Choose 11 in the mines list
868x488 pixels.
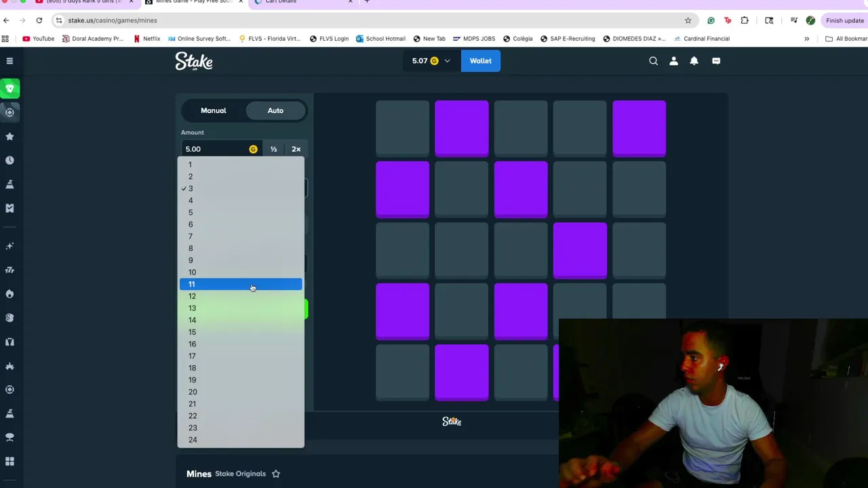(241, 284)
